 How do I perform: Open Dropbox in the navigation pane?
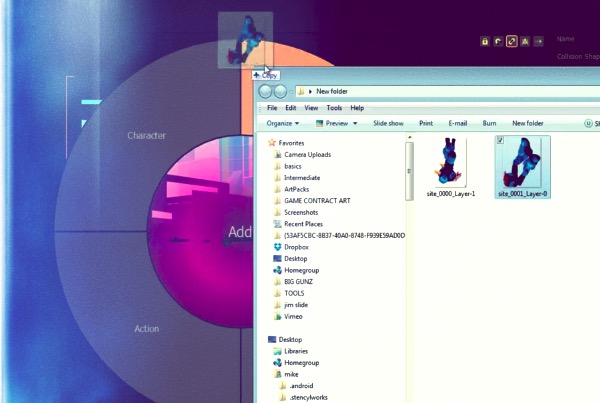click(297, 247)
